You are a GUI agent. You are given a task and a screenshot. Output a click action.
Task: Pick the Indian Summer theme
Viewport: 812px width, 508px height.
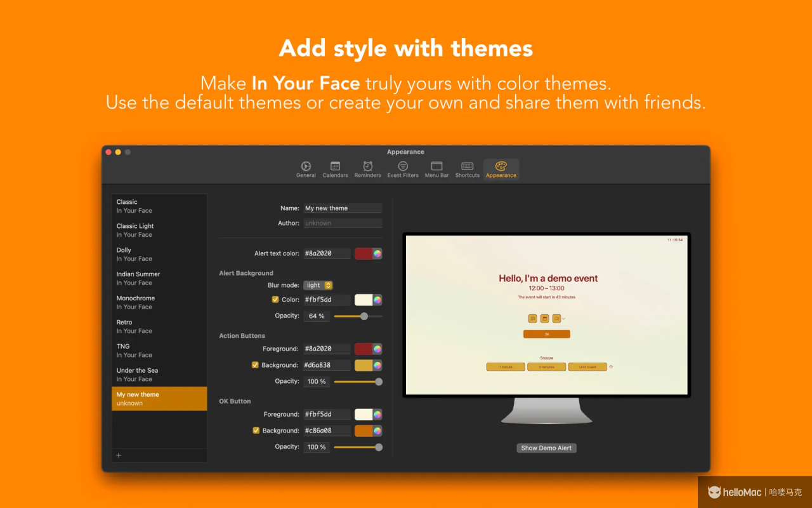click(159, 278)
